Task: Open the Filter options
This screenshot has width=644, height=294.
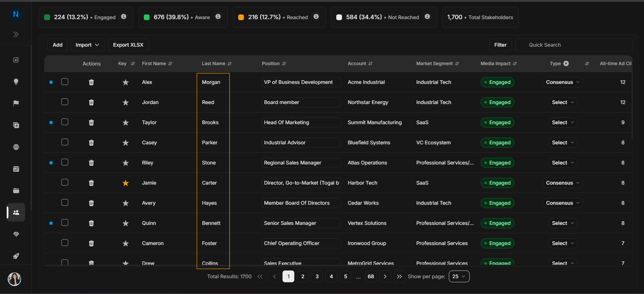Action: [500, 45]
